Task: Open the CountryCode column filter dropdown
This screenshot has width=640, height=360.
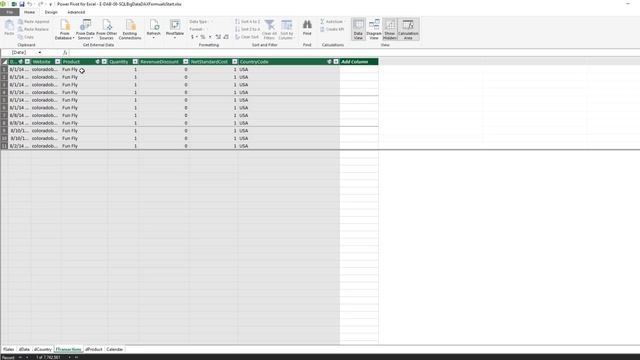Action: click(336, 62)
